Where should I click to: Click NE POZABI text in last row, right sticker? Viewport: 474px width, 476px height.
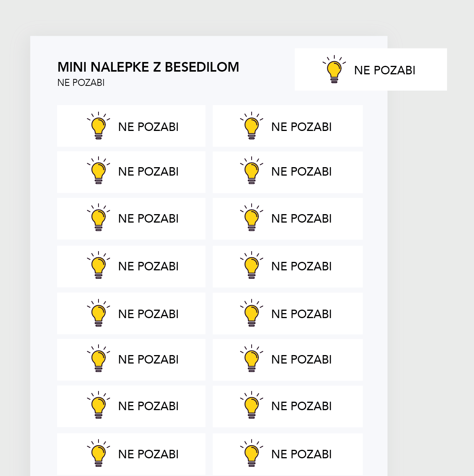point(301,454)
